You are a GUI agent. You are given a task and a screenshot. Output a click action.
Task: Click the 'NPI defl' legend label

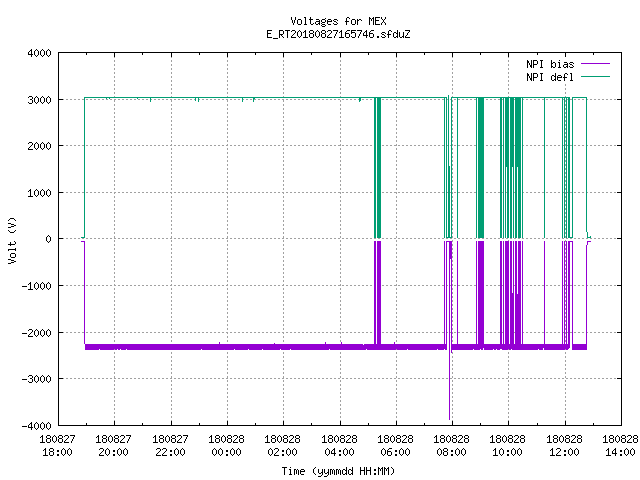pyautogui.click(x=550, y=77)
